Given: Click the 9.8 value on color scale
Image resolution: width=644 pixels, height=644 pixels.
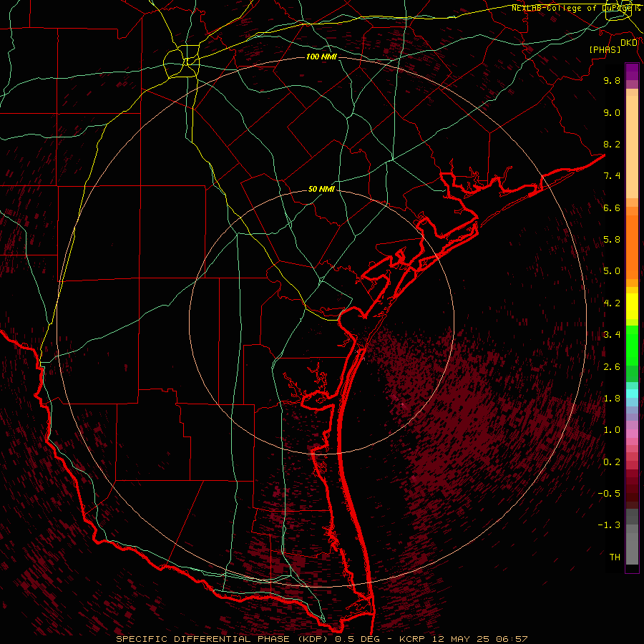Looking at the screenshot, I should tap(612, 80).
